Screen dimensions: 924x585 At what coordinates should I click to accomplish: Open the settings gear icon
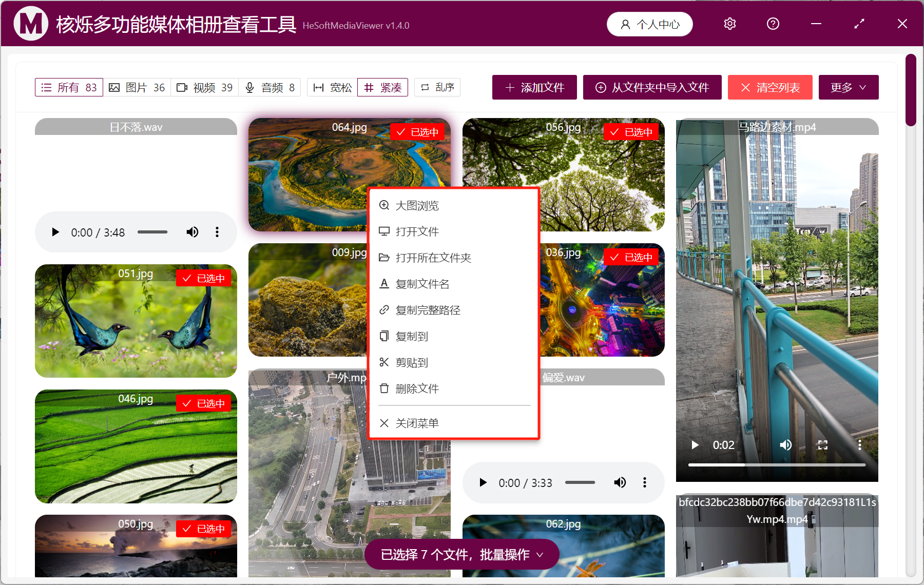pyautogui.click(x=729, y=24)
